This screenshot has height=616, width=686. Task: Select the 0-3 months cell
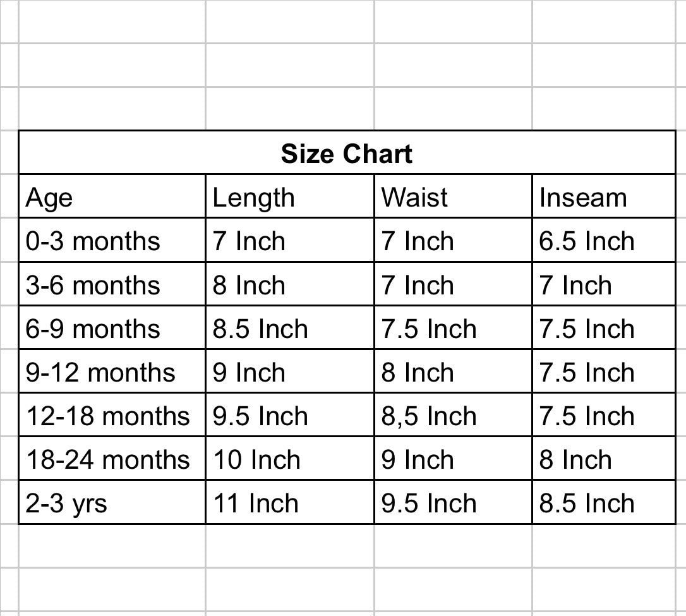(x=112, y=239)
